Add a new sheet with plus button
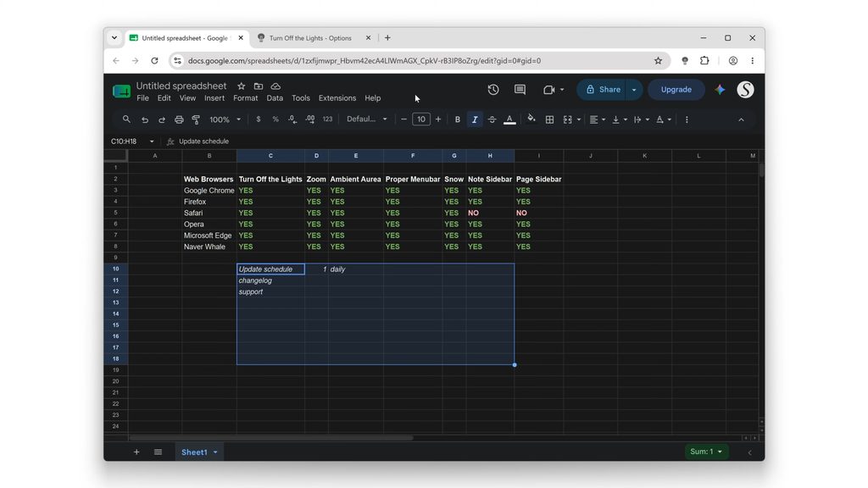This screenshot has height=488, width=868. 136,452
